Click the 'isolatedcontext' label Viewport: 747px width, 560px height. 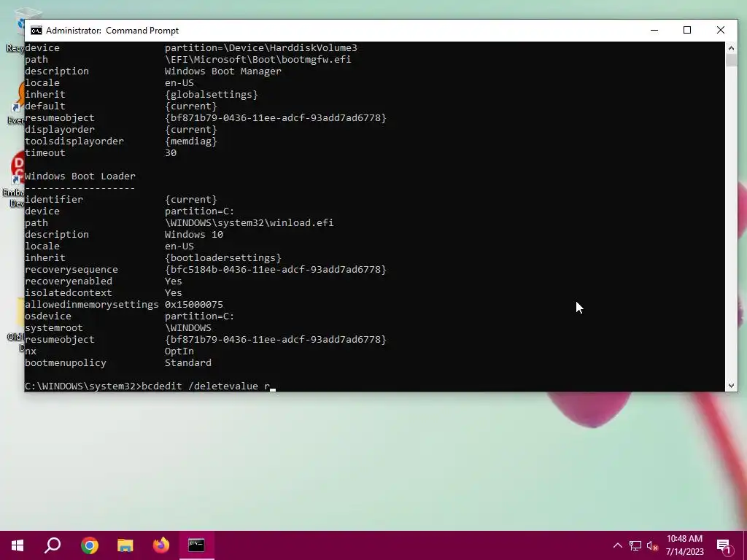(x=69, y=293)
